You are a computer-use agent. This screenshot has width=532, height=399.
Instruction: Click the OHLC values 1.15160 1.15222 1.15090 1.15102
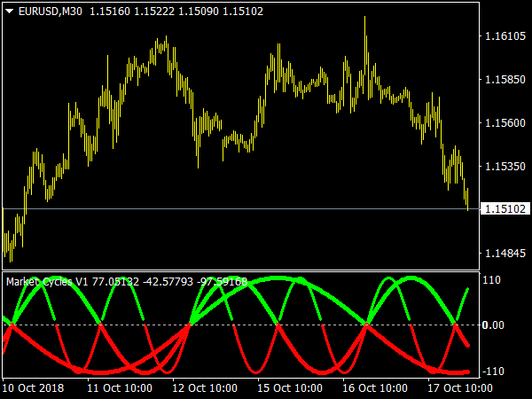tap(176, 12)
